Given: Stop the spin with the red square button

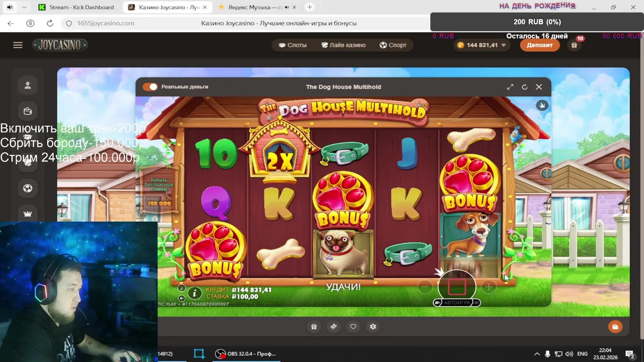Looking at the screenshot, I should (457, 287).
